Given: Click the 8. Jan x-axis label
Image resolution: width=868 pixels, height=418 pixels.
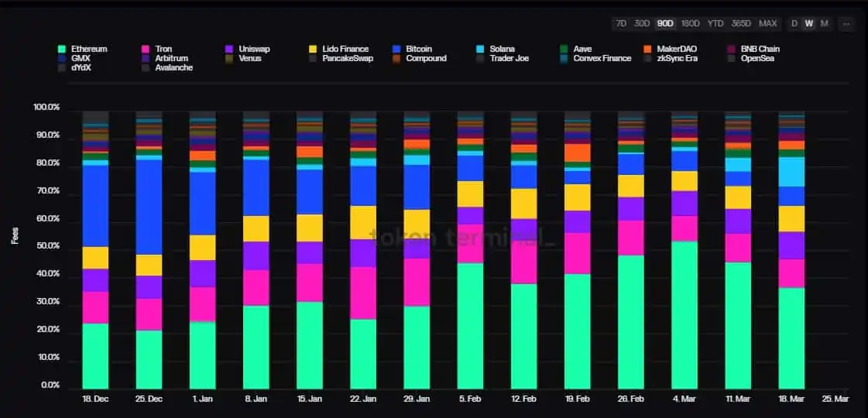Looking at the screenshot, I should click(x=256, y=399).
